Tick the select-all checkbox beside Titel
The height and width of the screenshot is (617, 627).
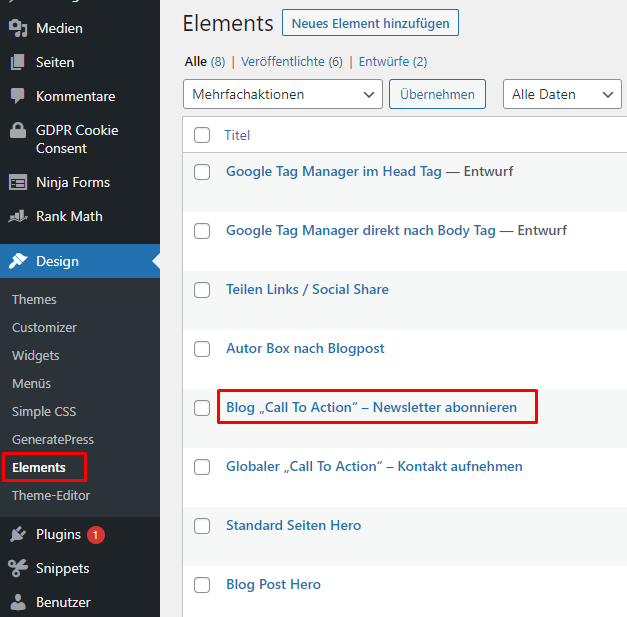(x=202, y=135)
